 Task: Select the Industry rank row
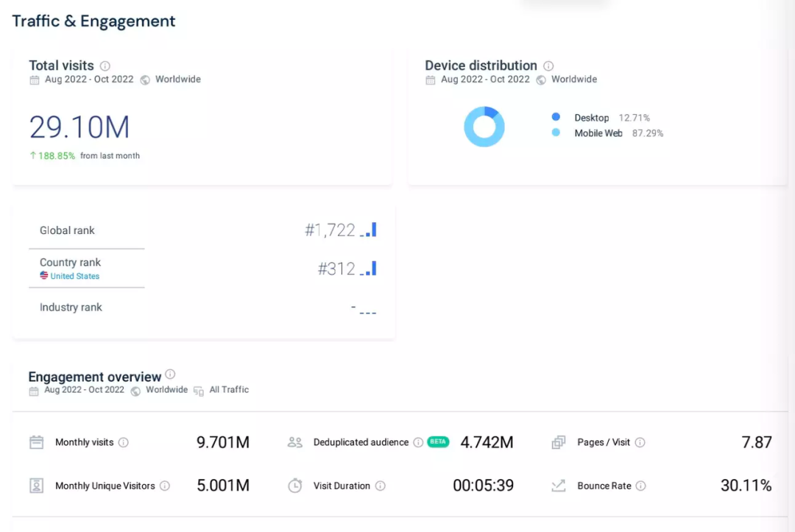click(71, 308)
